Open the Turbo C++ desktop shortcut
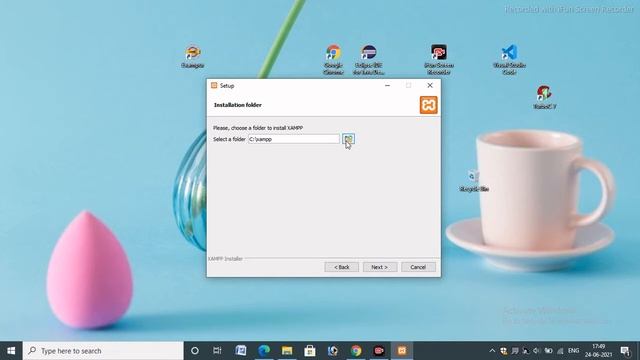The height and width of the screenshot is (360, 640). [544, 97]
